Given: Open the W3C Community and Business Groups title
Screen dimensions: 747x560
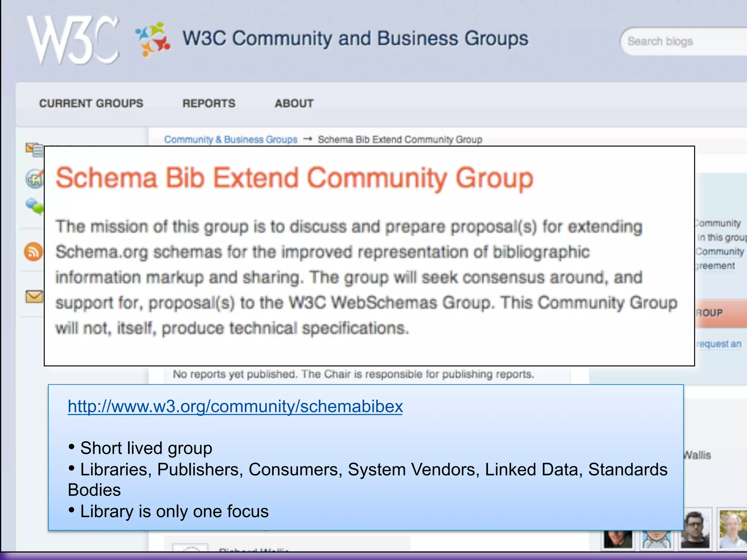Looking at the screenshot, I should 355,38.
